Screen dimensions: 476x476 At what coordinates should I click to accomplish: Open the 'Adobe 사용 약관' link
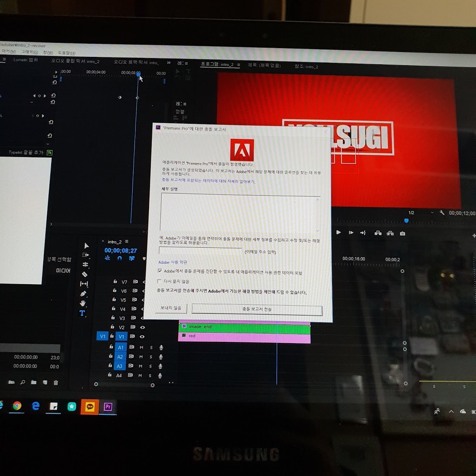coord(172,262)
